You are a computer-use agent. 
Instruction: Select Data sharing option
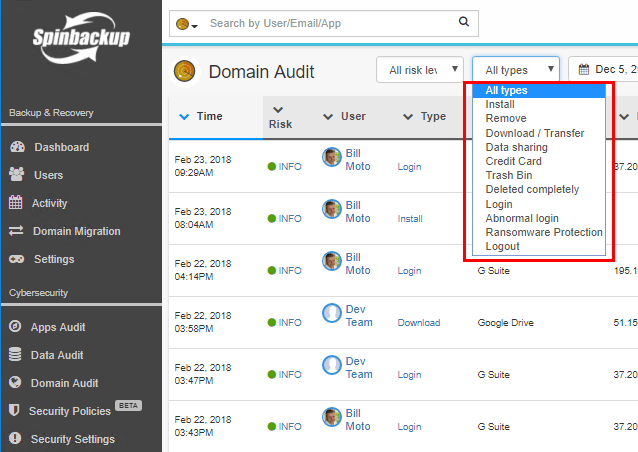[539, 147]
